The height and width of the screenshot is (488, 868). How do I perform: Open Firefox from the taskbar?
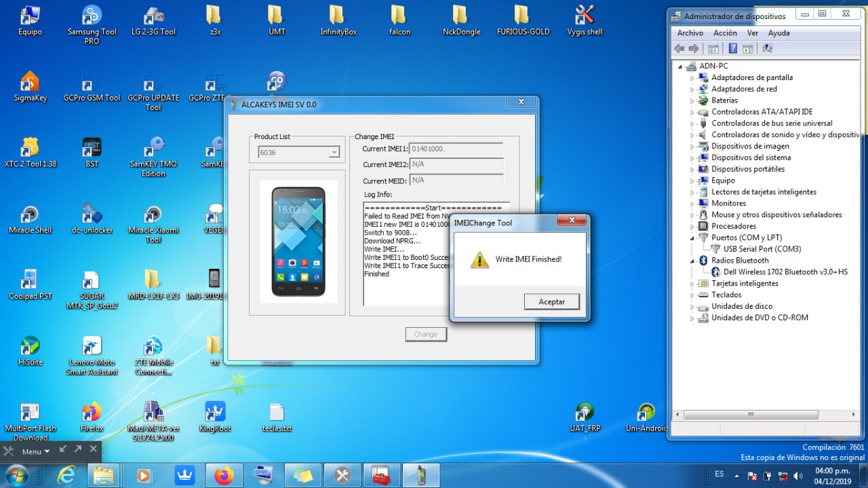click(x=224, y=475)
